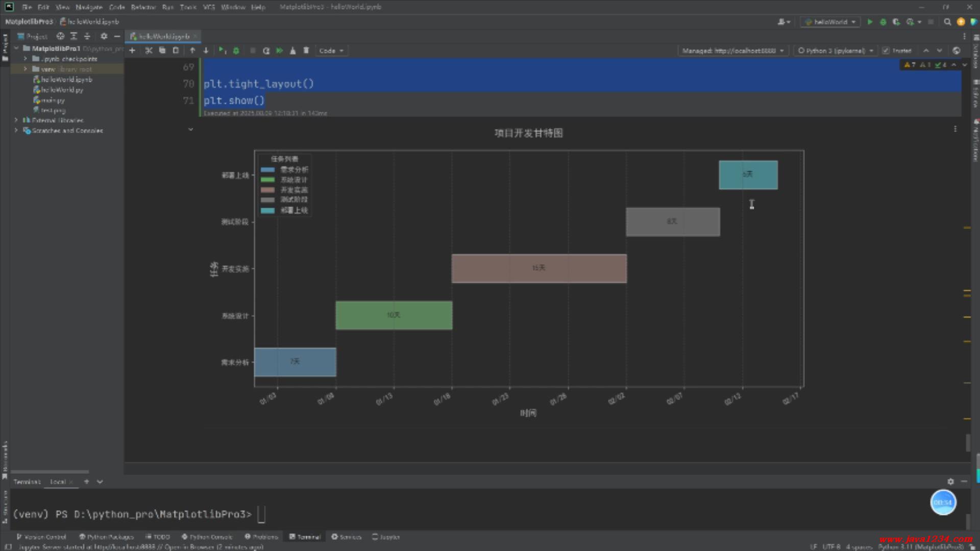Open helloWorld run configuration dropdown

[x=830, y=22]
